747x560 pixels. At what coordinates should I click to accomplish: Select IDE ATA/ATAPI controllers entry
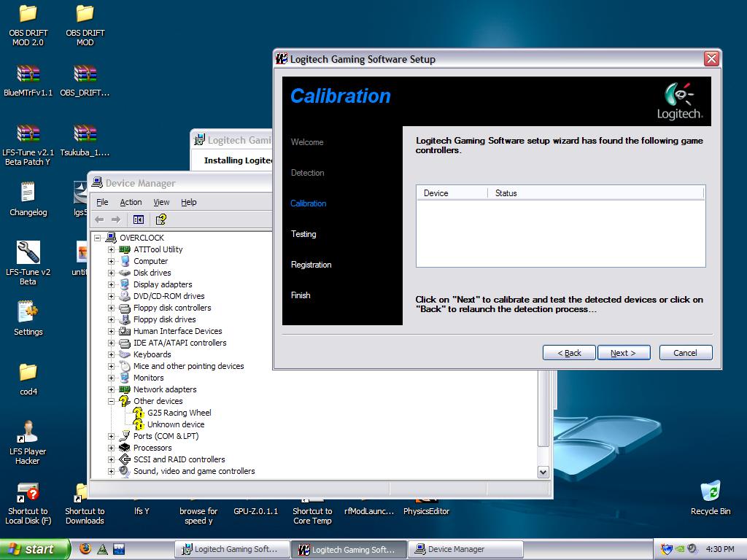(179, 343)
